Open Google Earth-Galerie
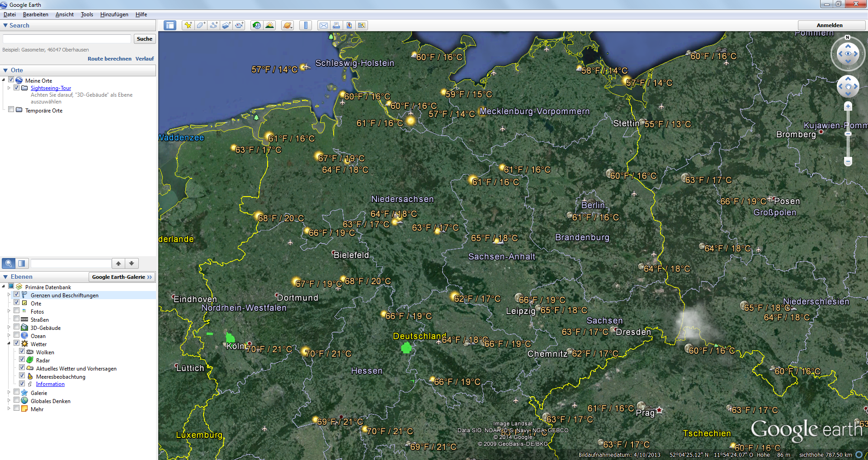This screenshot has width=868, height=460. (122, 277)
